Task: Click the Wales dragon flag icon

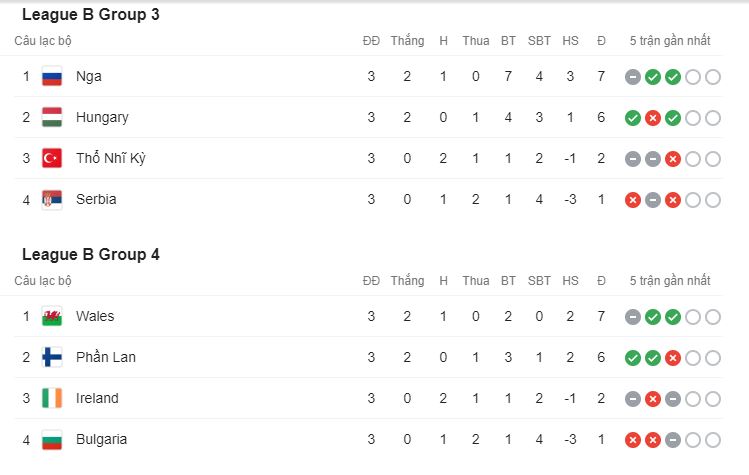Action: [x=52, y=316]
